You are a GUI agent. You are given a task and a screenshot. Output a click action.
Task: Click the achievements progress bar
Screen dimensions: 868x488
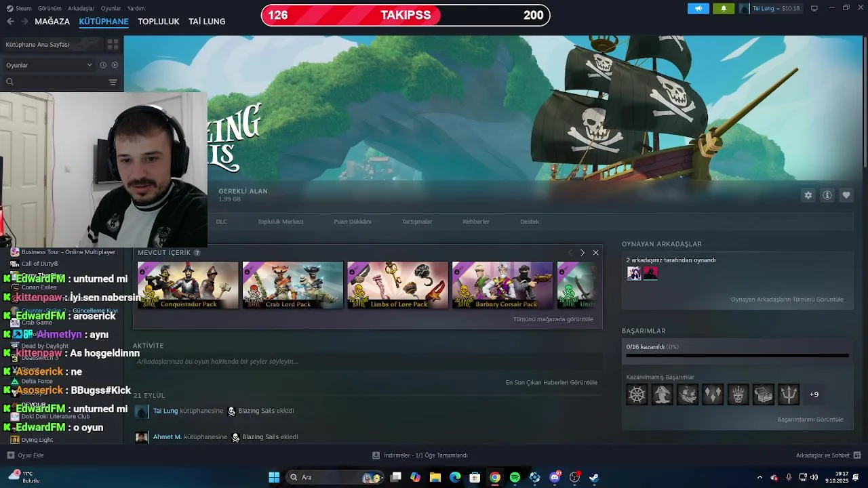pyautogui.click(x=737, y=355)
